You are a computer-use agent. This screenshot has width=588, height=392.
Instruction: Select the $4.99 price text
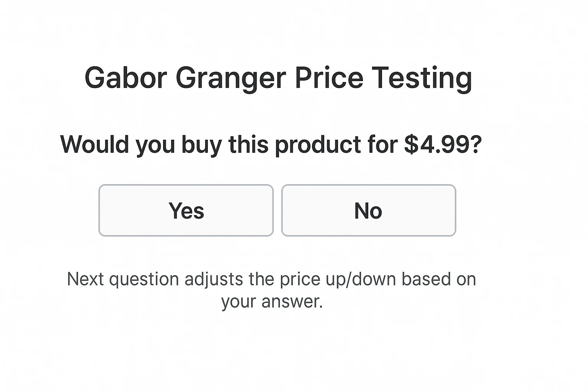pyautogui.click(x=440, y=145)
